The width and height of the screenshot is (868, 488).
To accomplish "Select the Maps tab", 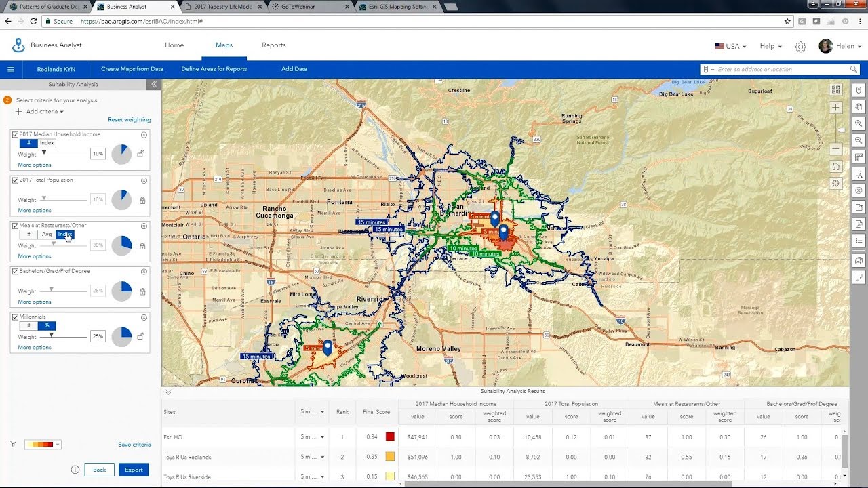I will click(x=224, y=45).
